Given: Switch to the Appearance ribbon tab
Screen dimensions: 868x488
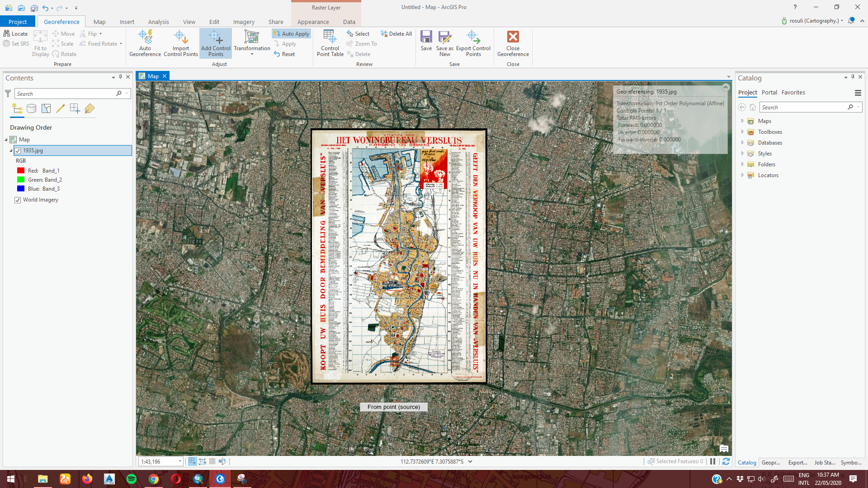Looking at the screenshot, I should click(x=312, y=21).
